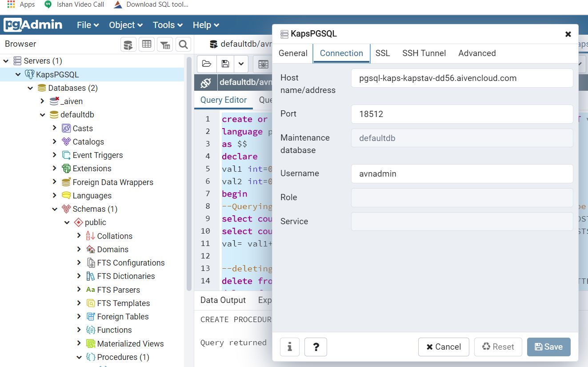Close the KapsPGSQL dialog with the X
Screen dimensions: 588x367
[x=568, y=34]
